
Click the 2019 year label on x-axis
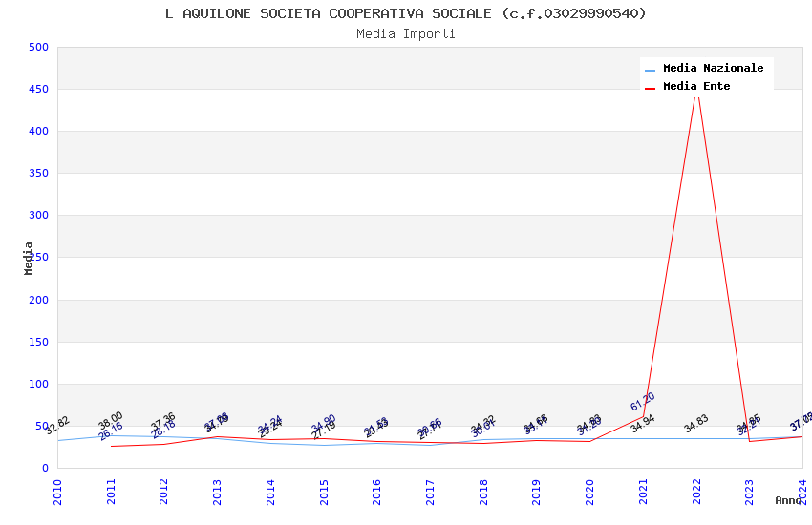coord(537,492)
